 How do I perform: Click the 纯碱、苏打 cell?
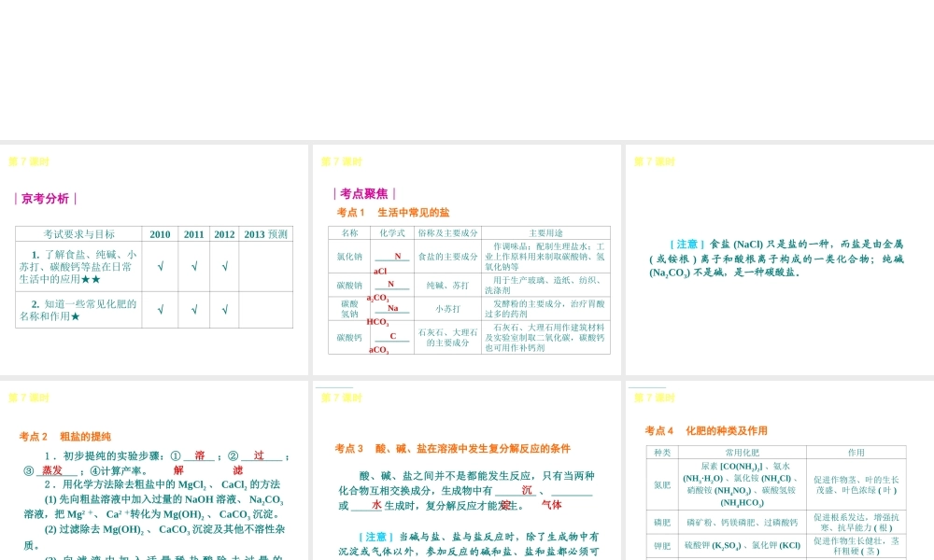(x=447, y=285)
